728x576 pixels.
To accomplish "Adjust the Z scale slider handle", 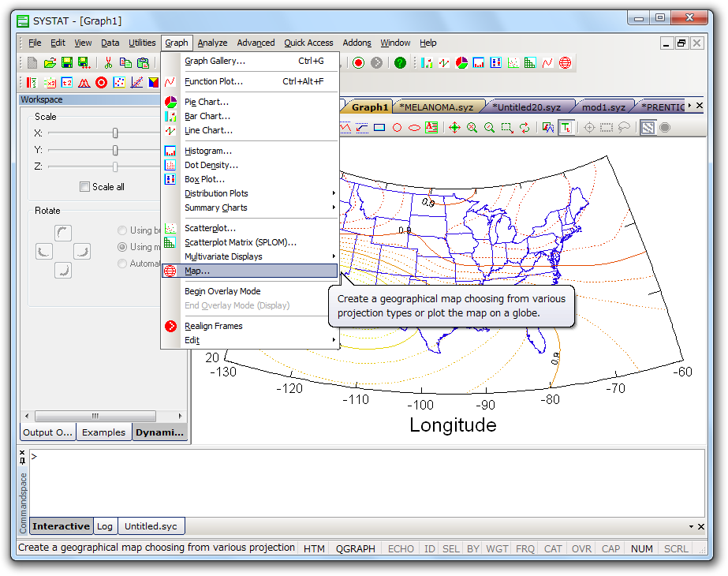I will pos(115,166).
